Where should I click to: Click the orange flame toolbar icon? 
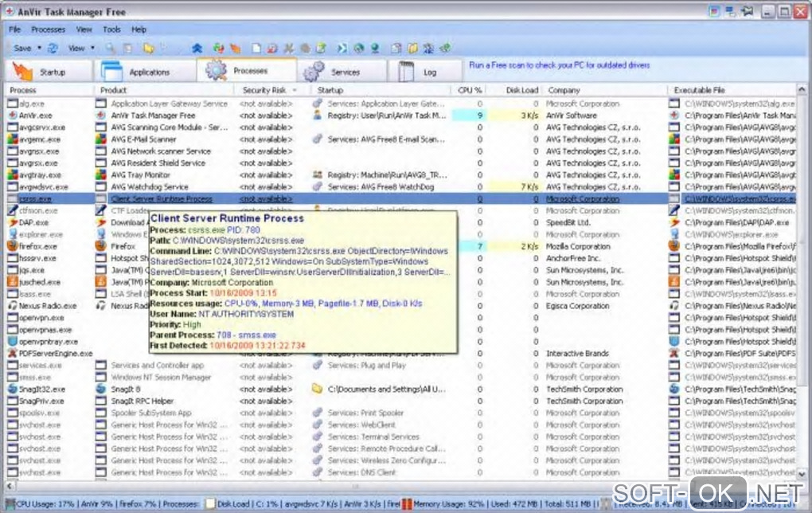tap(236, 48)
